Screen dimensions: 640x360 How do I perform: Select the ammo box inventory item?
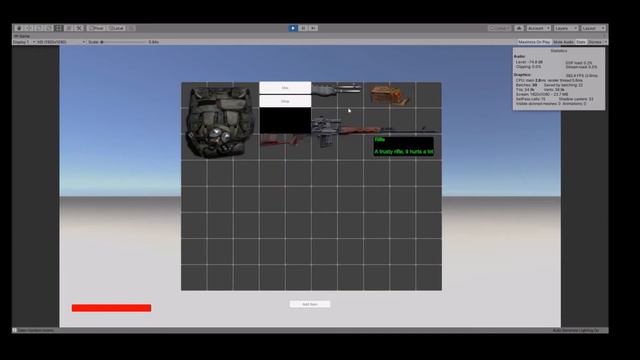coord(389,95)
